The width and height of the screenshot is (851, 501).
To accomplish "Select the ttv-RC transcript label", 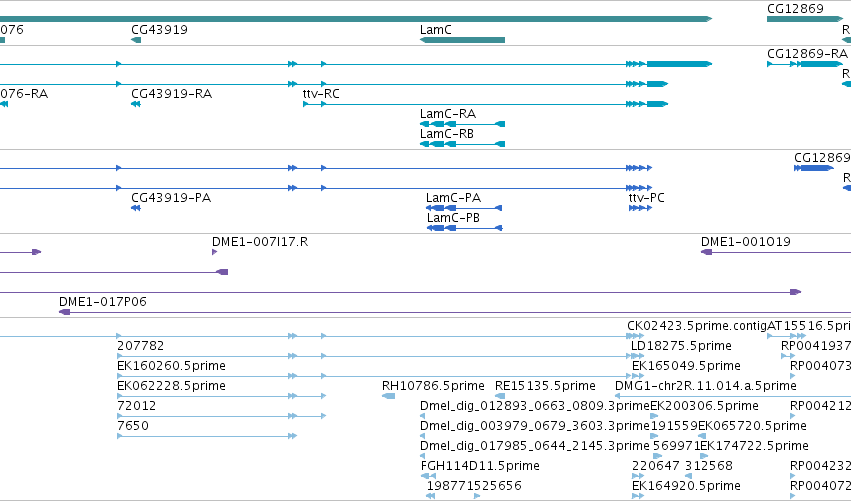I will pyautogui.click(x=321, y=94).
